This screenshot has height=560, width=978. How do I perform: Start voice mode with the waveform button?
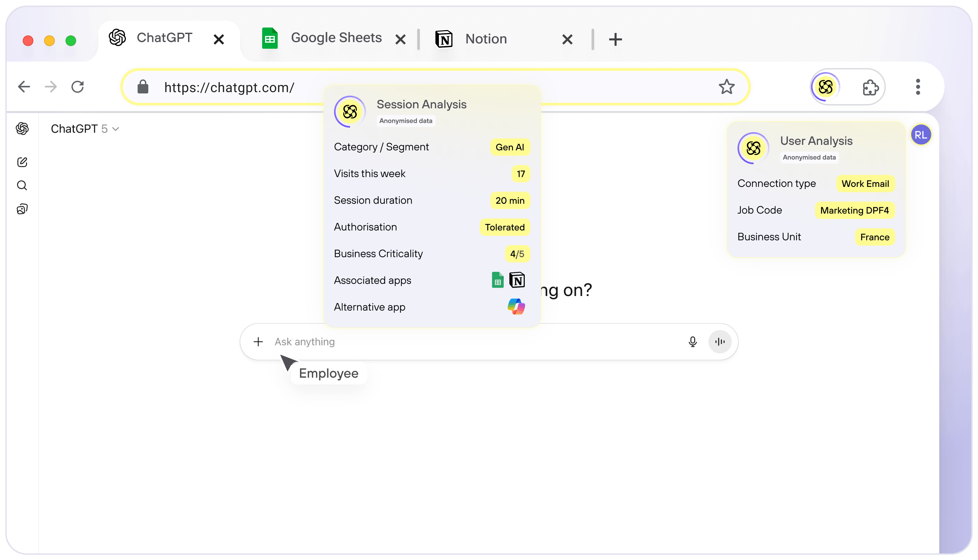(720, 341)
